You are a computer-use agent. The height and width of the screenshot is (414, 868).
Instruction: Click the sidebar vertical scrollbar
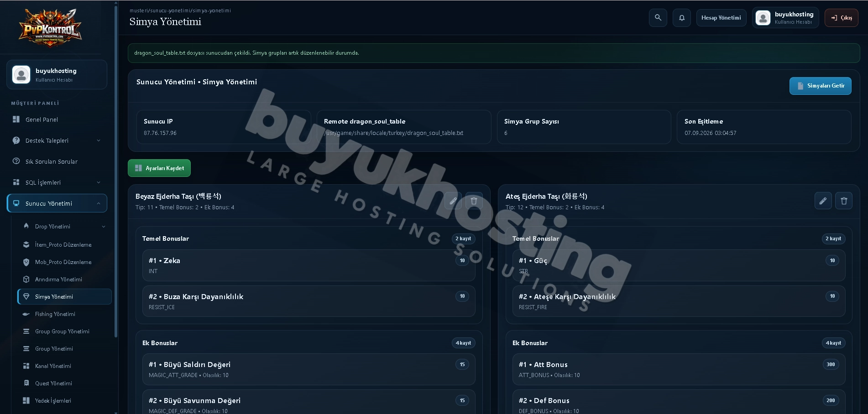116,171
